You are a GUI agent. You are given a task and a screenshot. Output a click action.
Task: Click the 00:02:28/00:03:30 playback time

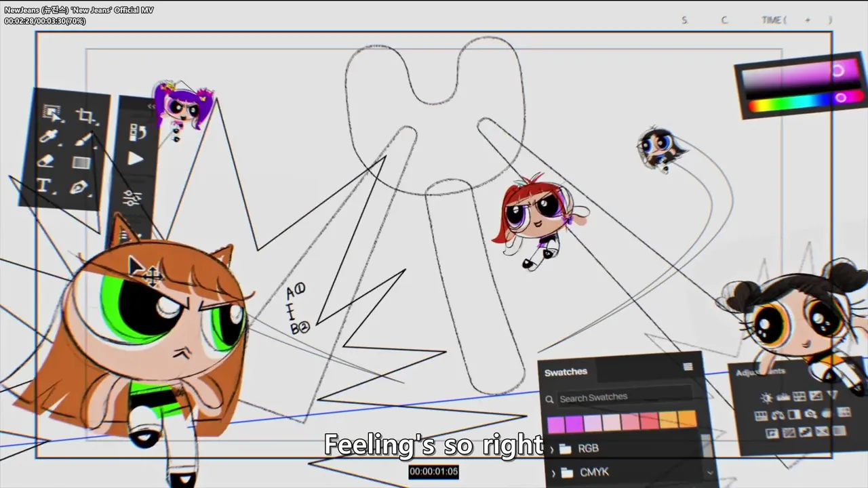point(45,21)
